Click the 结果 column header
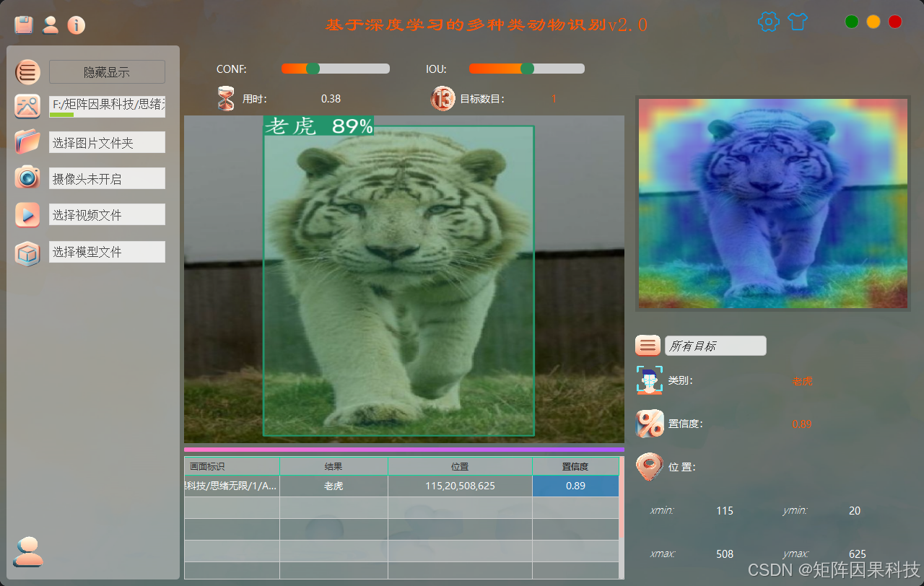Viewport: 924px width, 586px height. pos(334,466)
